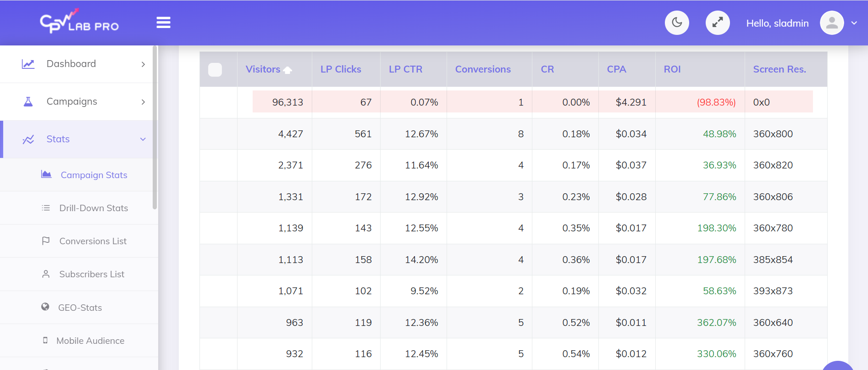Click the Stats line-graph icon
868x370 pixels.
[28, 139]
